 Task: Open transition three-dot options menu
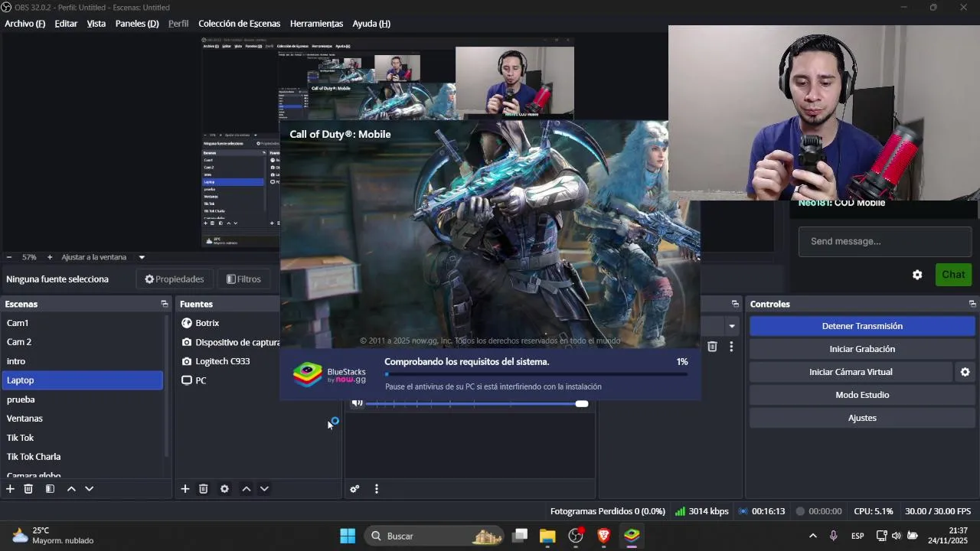pyautogui.click(x=731, y=347)
